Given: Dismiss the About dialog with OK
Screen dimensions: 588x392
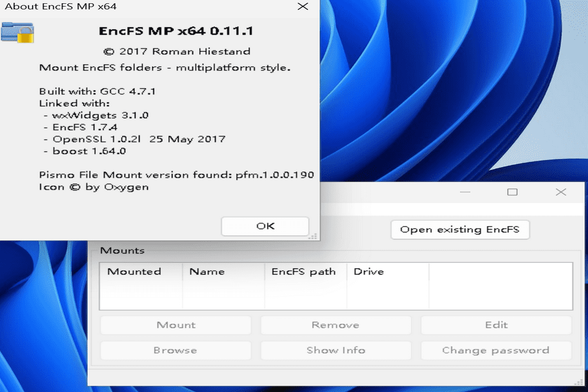Looking at the screenshot, I should (265, 226).
